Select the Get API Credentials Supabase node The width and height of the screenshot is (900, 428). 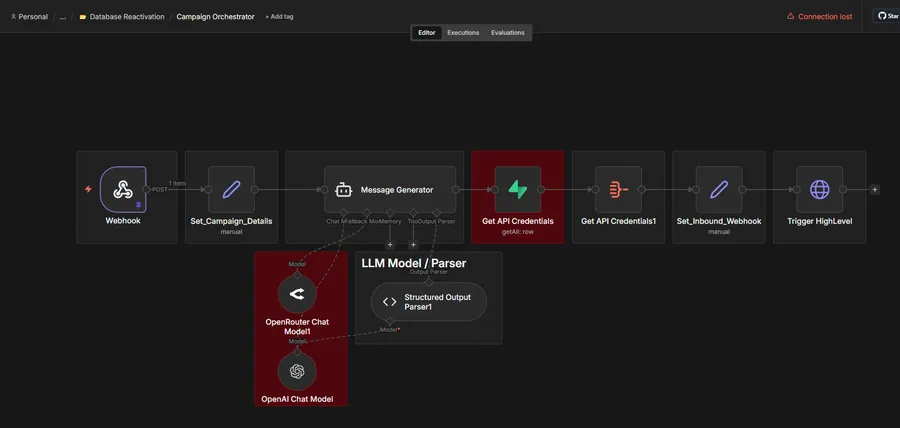[x=518, y=189]
